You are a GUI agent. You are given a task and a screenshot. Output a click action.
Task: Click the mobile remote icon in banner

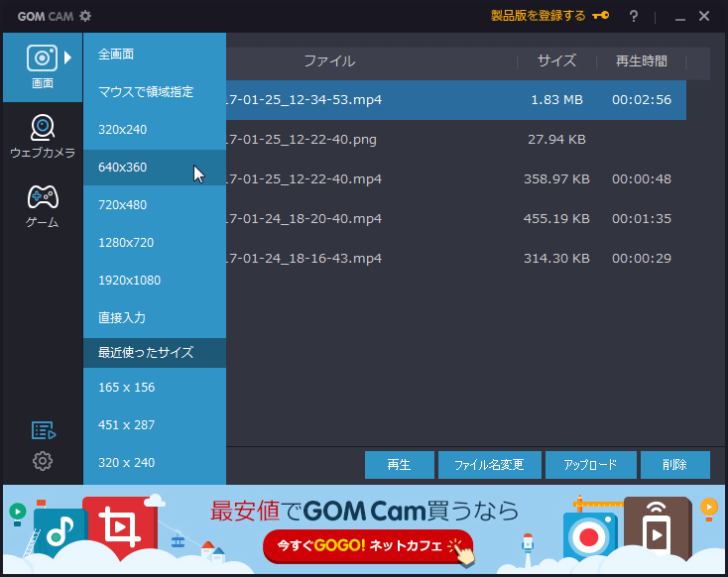coord(658,528)
